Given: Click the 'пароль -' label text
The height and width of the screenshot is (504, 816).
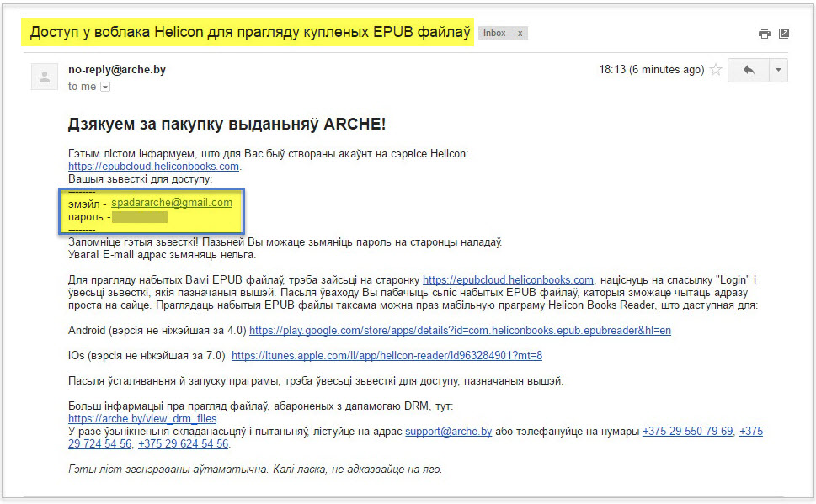Looking at the screenshot, I should click(x=89, y=217).
